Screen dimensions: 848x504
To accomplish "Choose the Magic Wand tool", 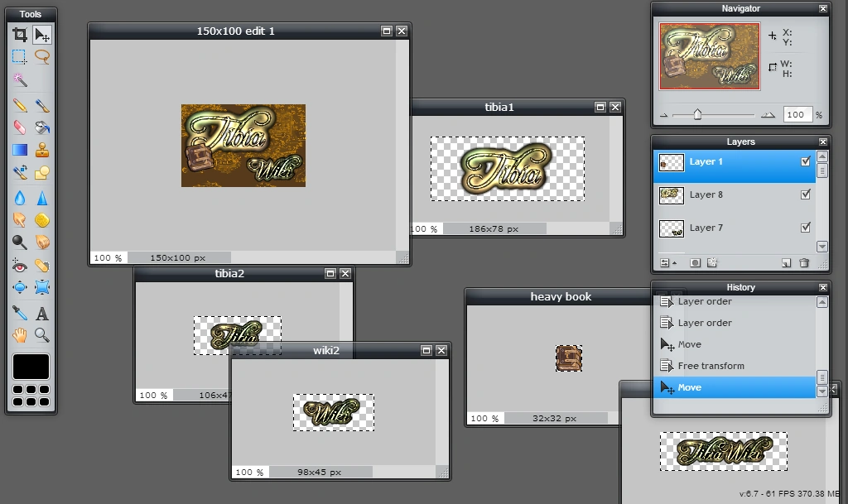I will coord(20,80).
